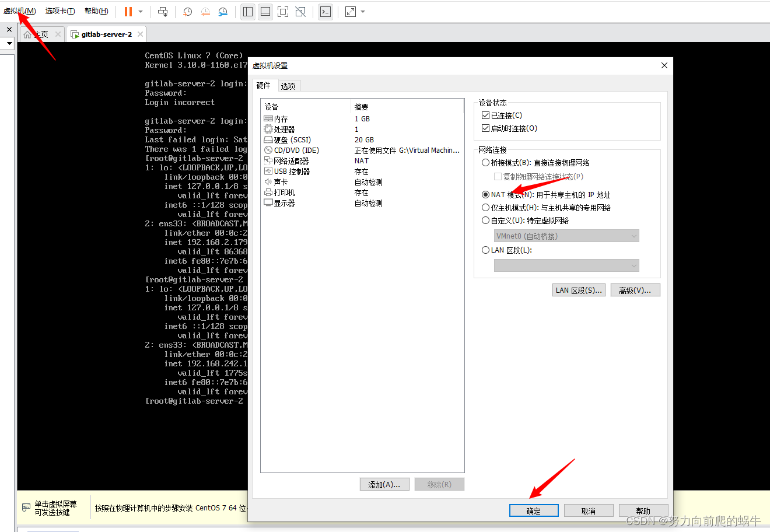Image resolution: width=770 pixels, height=532 pixels.
Task: Toggle the library sidebar view icon
Action: (248, 12)
